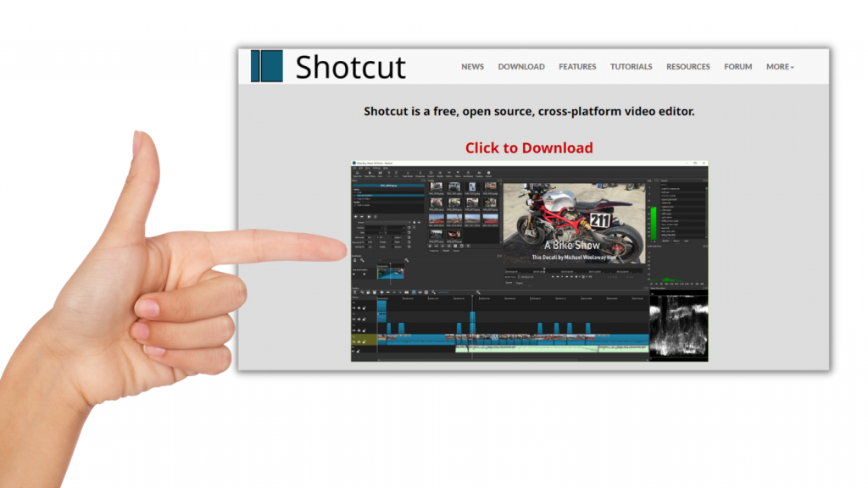Lock the V3 track
The height and width of the screenshot is (488, 868).
click(x=364, y=319)
